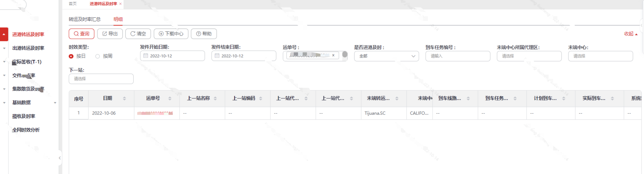Click calendar icon in 发件开始日期 field
The height and width of the screenshot is (174, 644).
point(146,56)
